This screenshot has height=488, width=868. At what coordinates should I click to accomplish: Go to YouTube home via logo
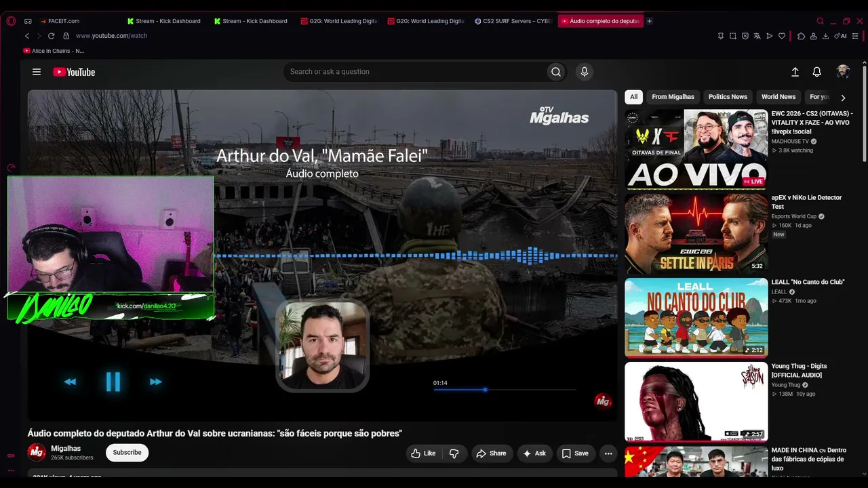[74, 72]
